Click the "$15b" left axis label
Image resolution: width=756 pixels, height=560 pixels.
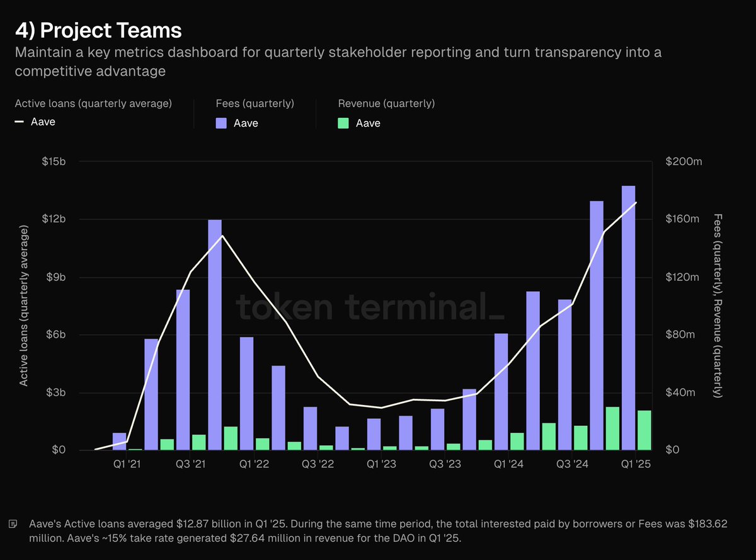click(x=54, y=162)
